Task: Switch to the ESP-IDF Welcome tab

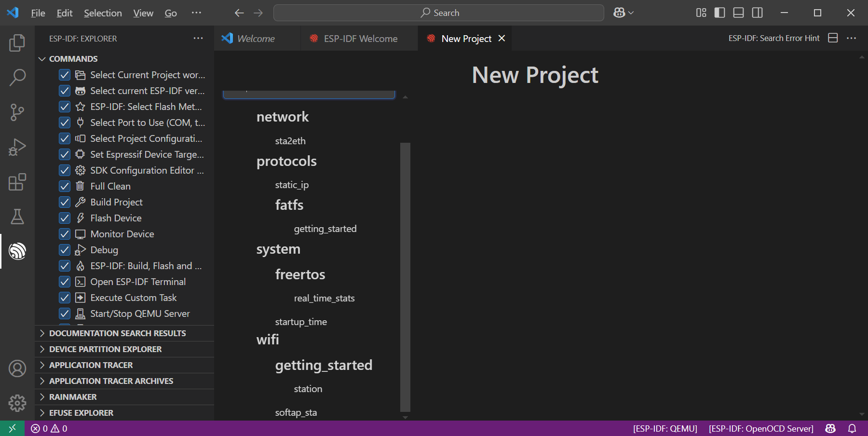Action: [360, 39]
